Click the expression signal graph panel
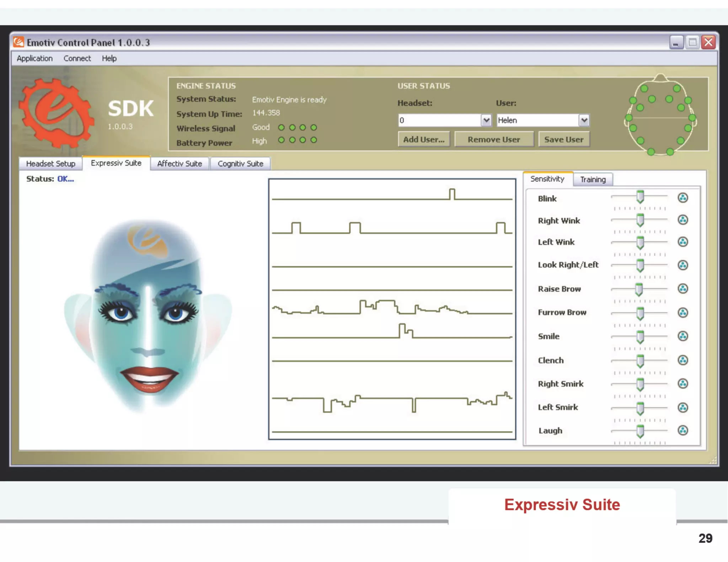Viewport: 728px width, 562px height. tap(392, 309)
